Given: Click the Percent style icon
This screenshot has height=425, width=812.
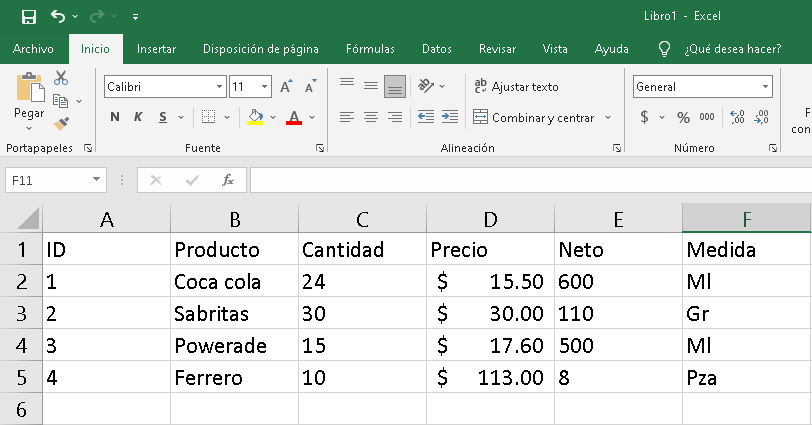Looking at the screenshot, I should (684, 118).
